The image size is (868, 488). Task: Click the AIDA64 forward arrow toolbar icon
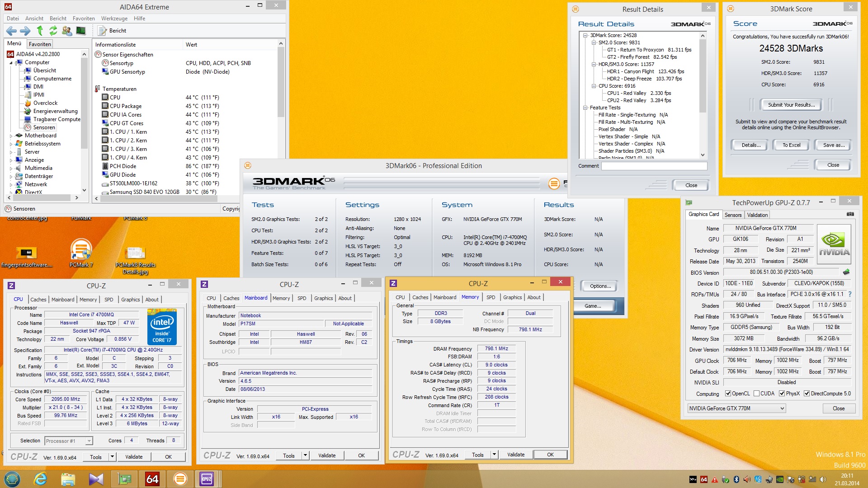click(25, 31)
